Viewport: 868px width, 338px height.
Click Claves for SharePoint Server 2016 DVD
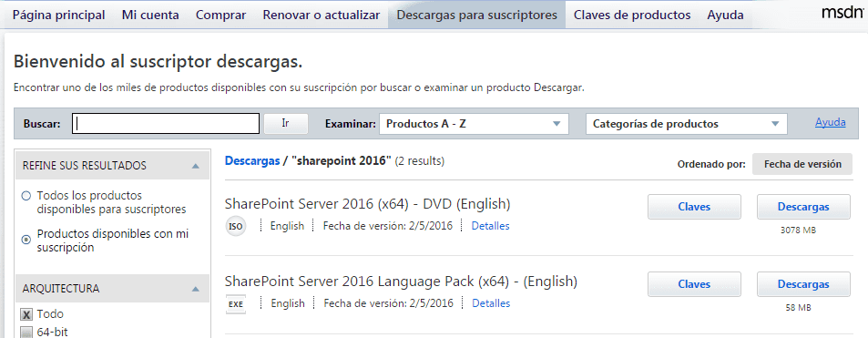tap(694, 207)
